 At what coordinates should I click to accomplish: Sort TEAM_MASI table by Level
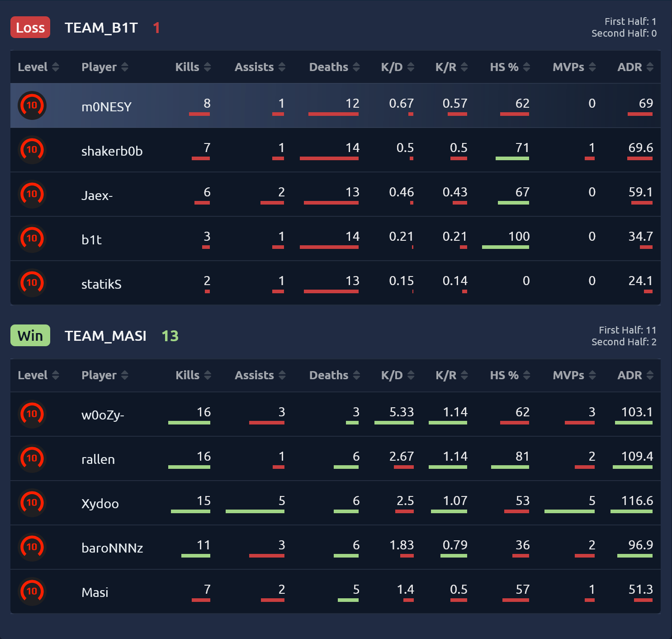[38, 375]
